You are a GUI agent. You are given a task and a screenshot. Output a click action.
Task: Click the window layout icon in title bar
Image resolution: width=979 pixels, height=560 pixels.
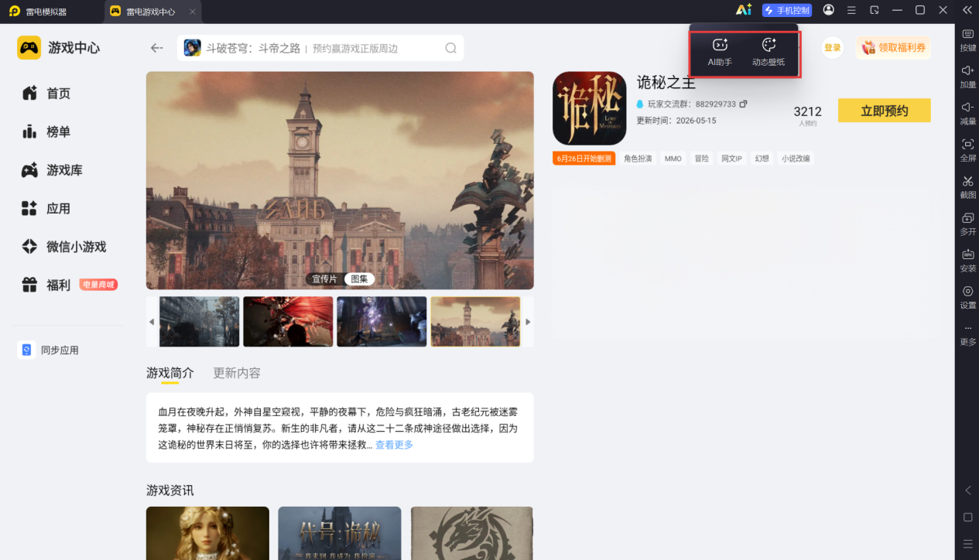click(875, 10)
